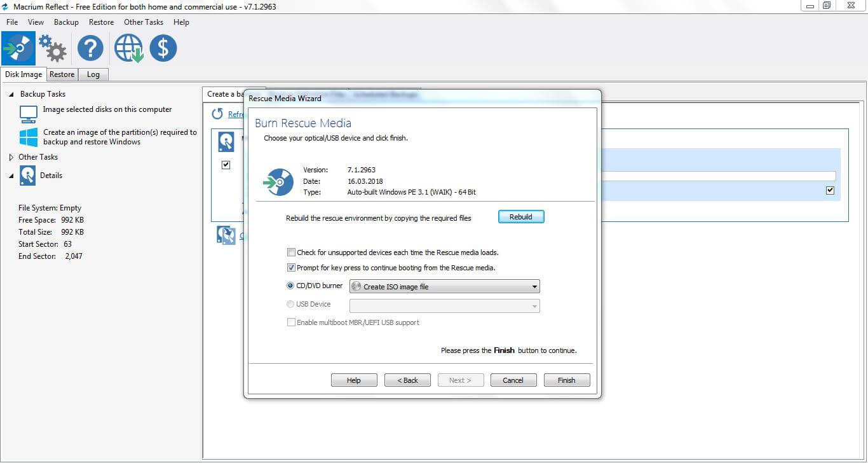Click the globe download updates icon
Image resolution: width=868 pixels, height=463 pixels.
[x=128, y=48]
